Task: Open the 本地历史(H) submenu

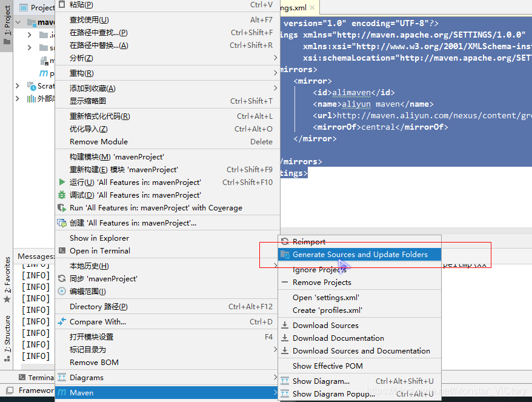Action: coord(168,266)
